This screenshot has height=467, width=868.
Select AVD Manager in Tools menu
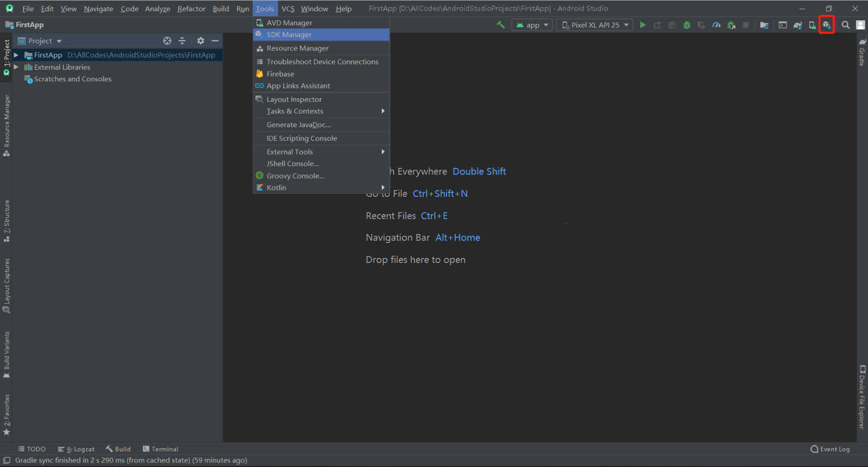coord(321,23)
